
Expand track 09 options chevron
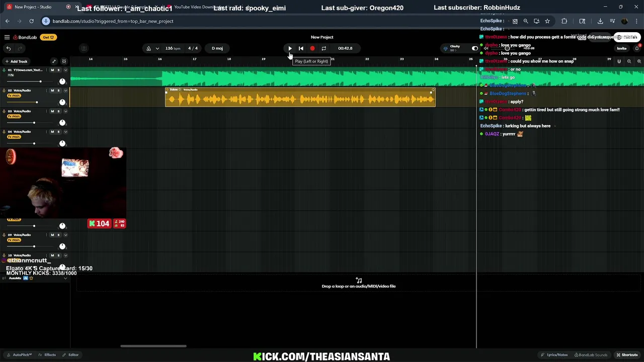[x=65, y=235]
